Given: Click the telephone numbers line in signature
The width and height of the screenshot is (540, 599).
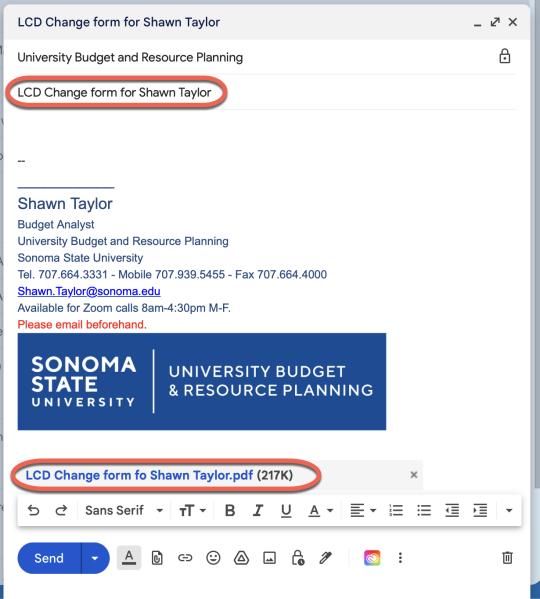Looking at the screenshot, I should point(172,274).
